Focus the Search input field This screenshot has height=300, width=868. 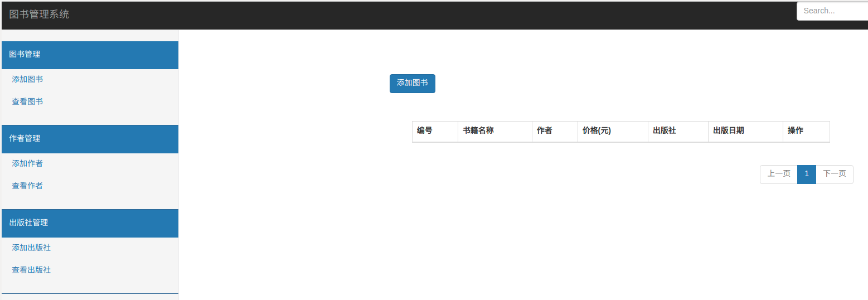[832, 11]
